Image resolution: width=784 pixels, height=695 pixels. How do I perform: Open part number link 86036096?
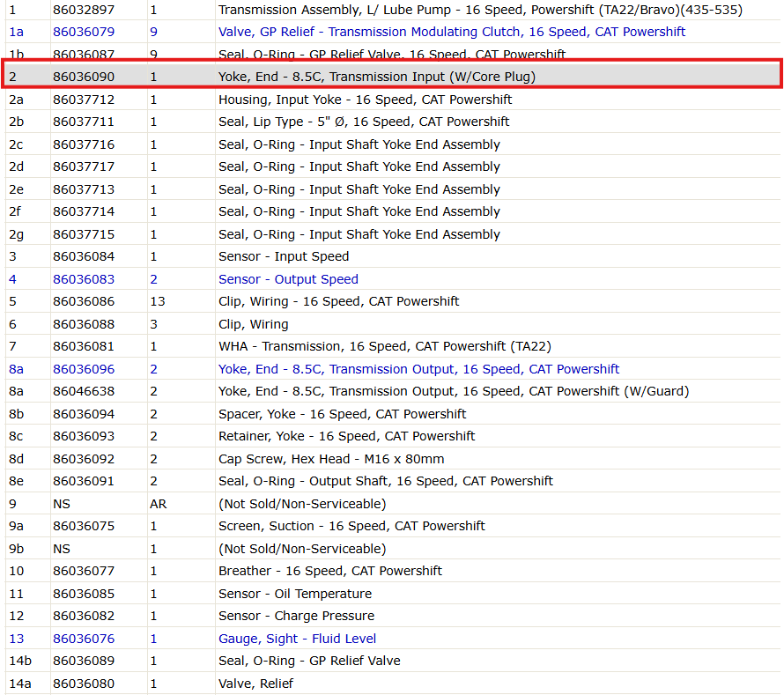click(84, 369)
